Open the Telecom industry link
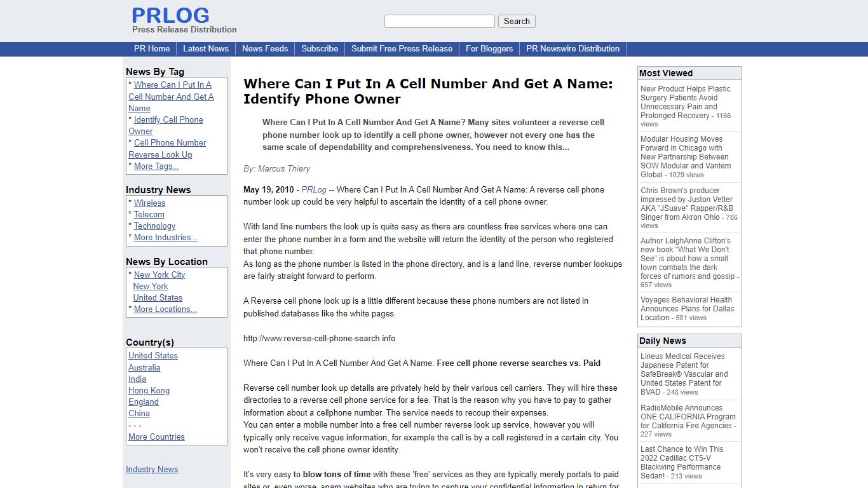The width and height of the screenshot is (868, 488). point(149,214)
